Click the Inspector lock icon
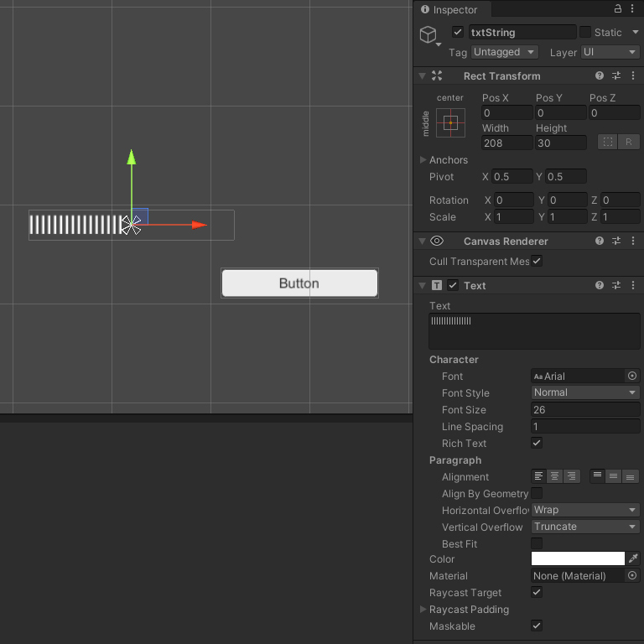 [x=617, y=8]
